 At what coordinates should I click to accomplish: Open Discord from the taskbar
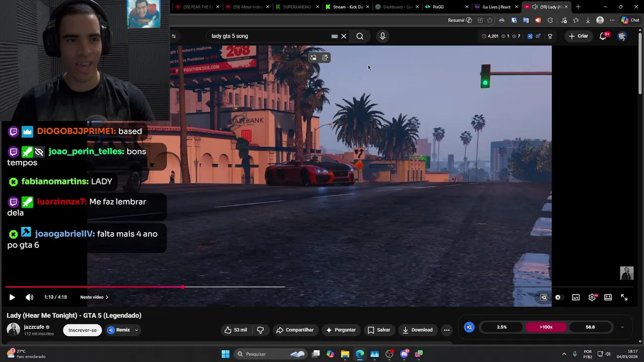click(405, 354)
